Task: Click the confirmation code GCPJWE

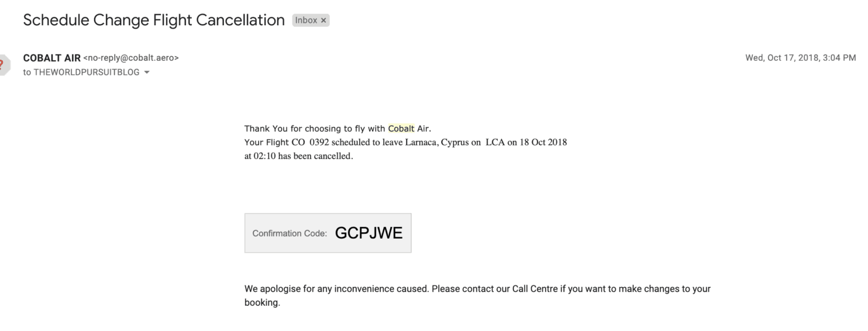Action: tap(368, 233)
